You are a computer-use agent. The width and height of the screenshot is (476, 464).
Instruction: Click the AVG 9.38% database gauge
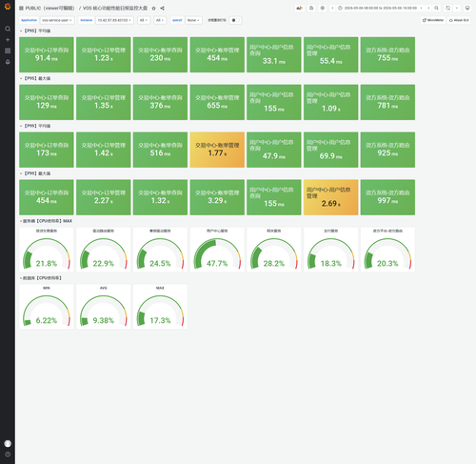point(103,307)
